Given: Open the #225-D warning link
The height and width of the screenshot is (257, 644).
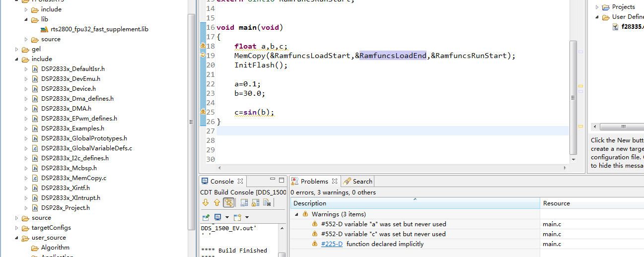Looking at the screenshot, I should (x=332, y=244).
